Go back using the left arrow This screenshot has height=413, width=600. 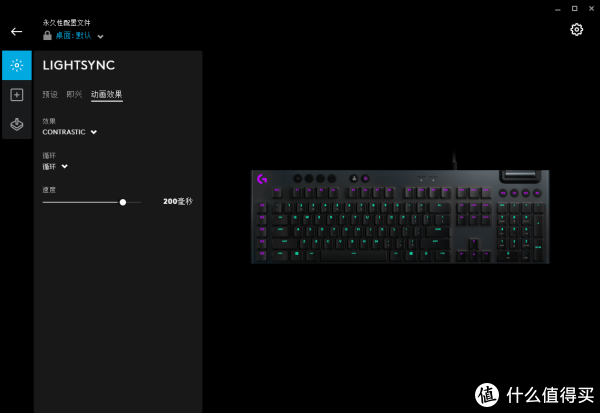(16, 31)
